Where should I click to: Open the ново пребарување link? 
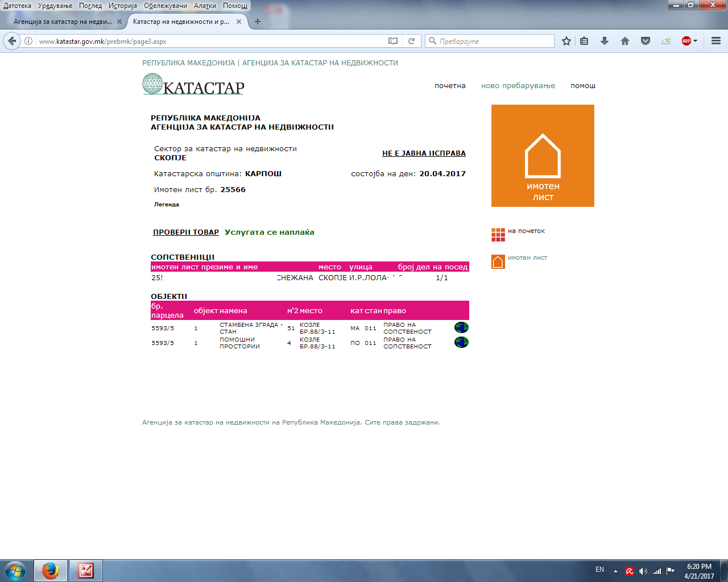pyautogui.click(x=518, y=86)
